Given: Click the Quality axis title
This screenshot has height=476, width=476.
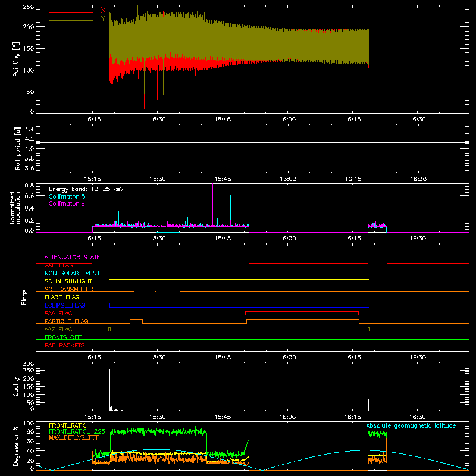Looking at the screenshot, I should pos(16,386).
